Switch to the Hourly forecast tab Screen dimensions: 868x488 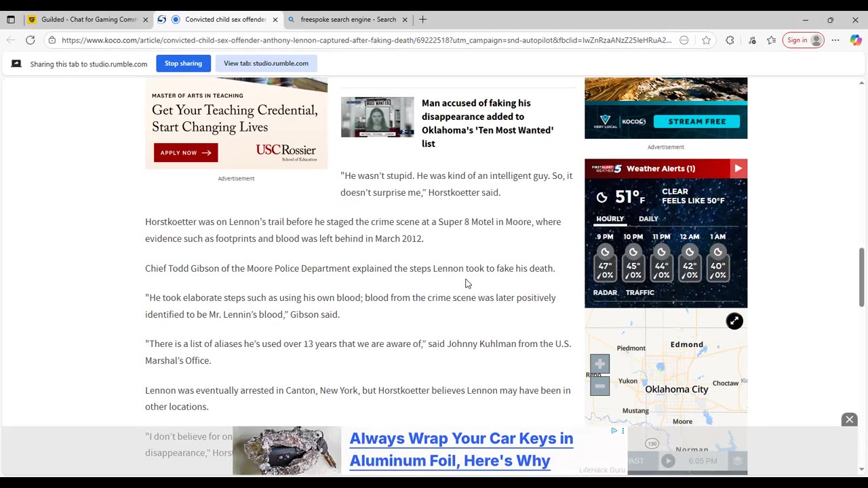point(610,219)
